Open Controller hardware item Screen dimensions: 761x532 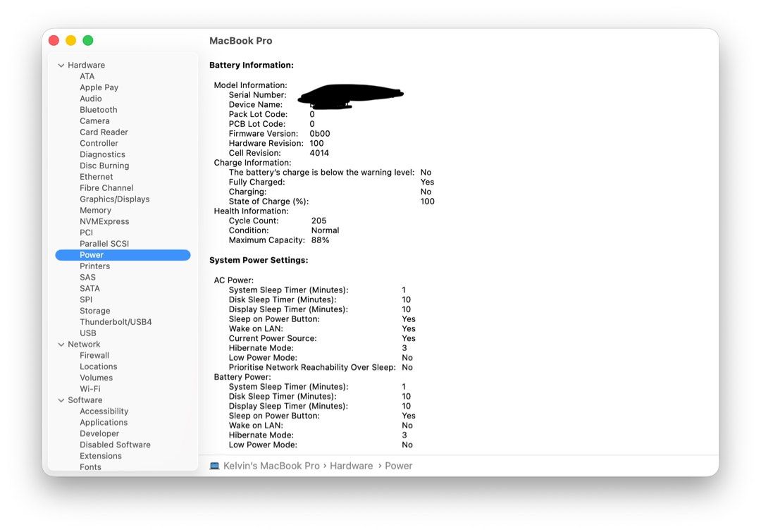tap(99, 143)
